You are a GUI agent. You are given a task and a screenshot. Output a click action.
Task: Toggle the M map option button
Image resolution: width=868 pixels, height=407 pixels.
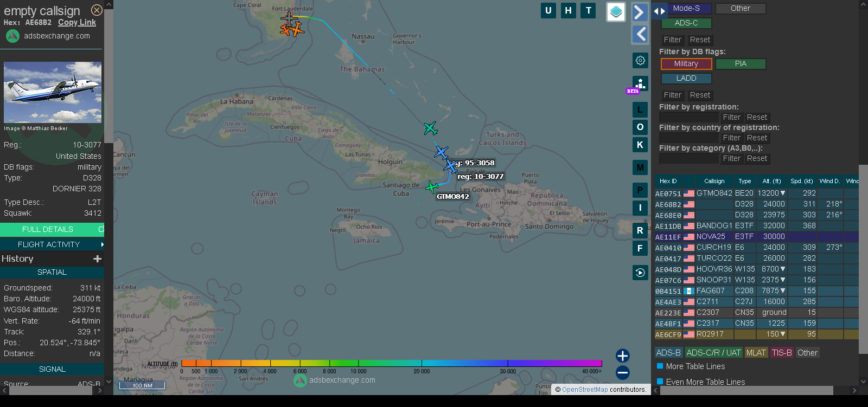point(640,167)
